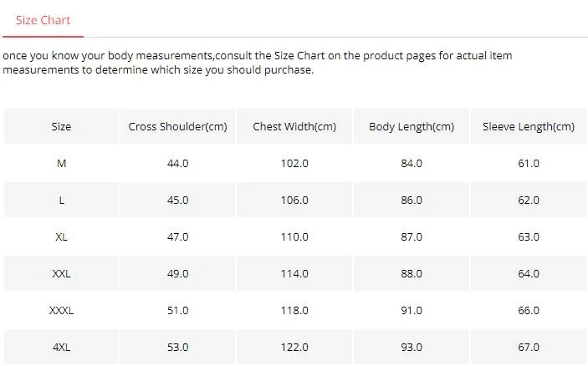Click the XXL size row label
This screenshot has height=366, width=588.
point(61,274)
